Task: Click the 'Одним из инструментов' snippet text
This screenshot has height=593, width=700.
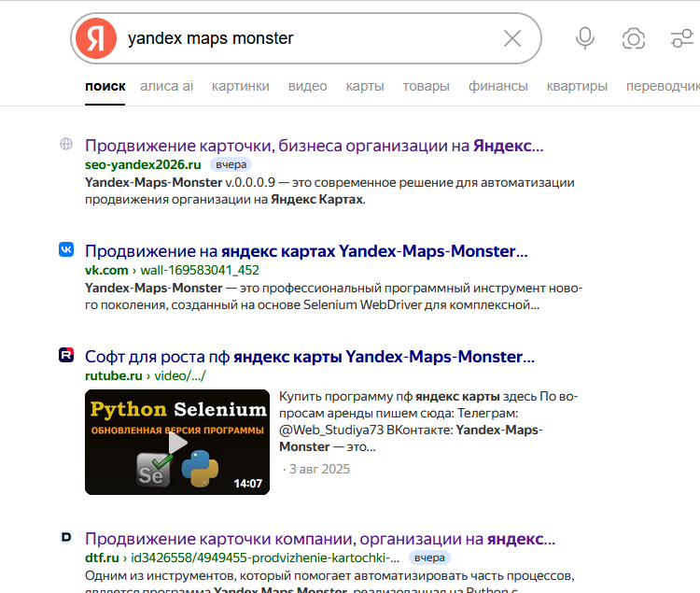Action: 329,581
